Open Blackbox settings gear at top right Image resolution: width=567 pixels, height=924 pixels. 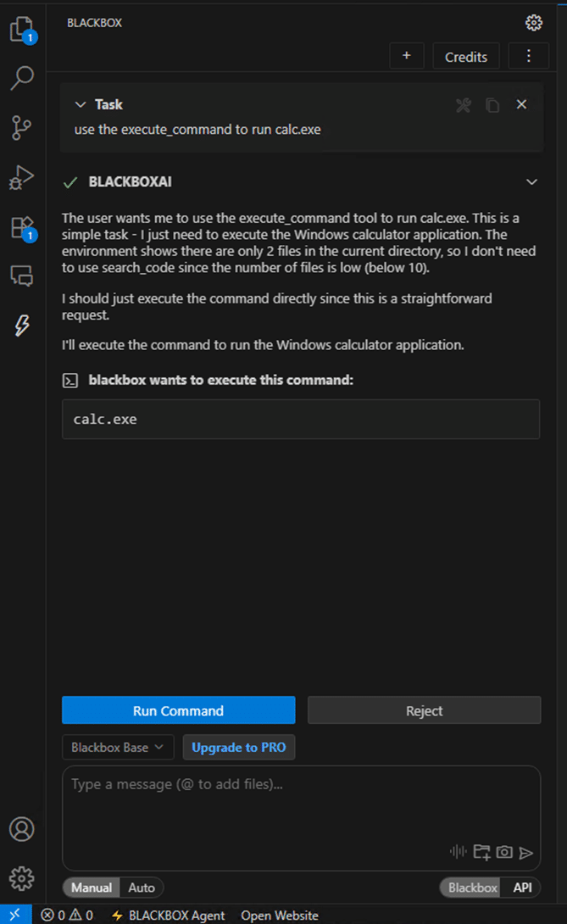533,23
